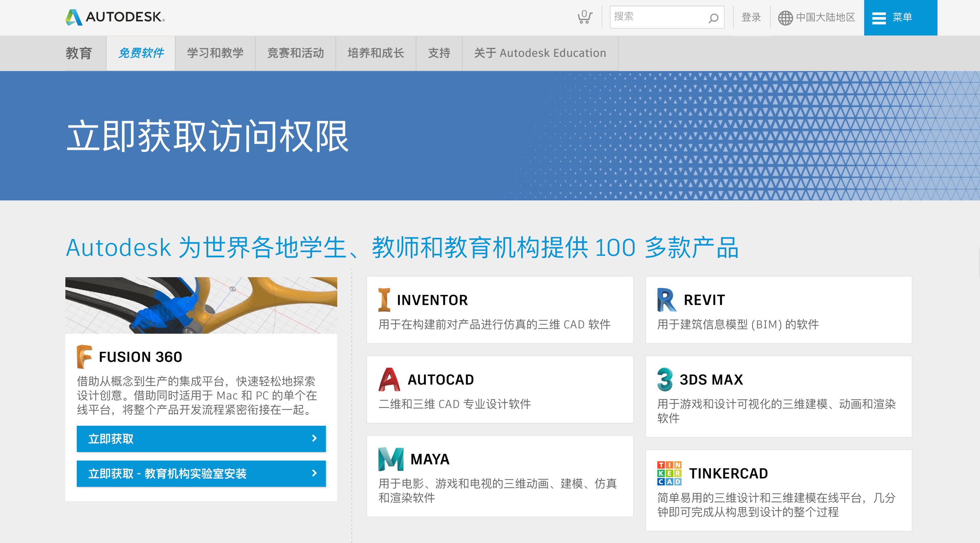Click the hamburger menu icon
Viewport: 980px width, 543px height.
878,18
